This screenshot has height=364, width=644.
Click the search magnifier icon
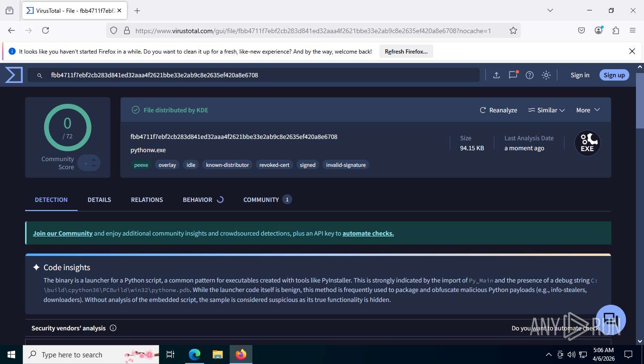click(x=40, y=75)
